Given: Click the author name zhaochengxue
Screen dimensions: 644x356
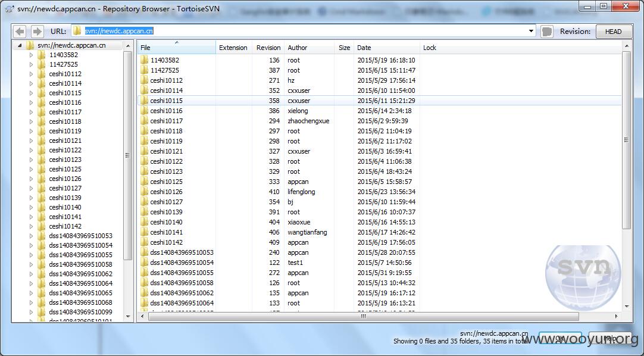Looking at the screenshot, I should [308, 121].
